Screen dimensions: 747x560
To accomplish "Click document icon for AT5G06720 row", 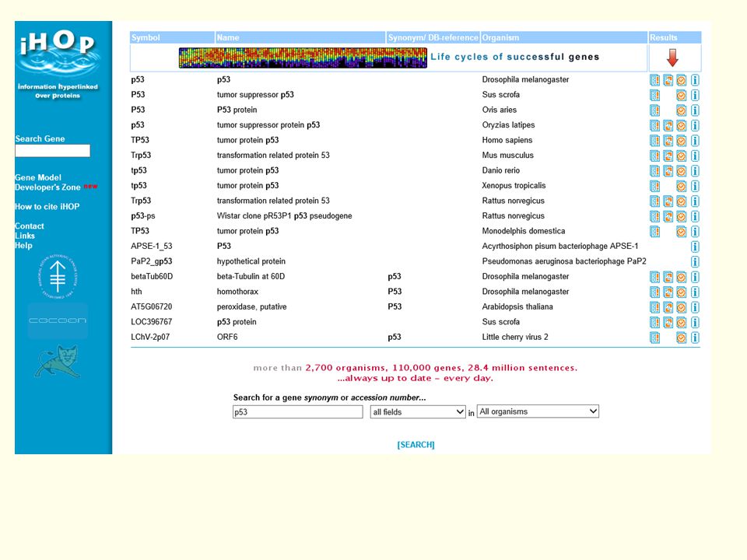I will (x=655, y=307).
